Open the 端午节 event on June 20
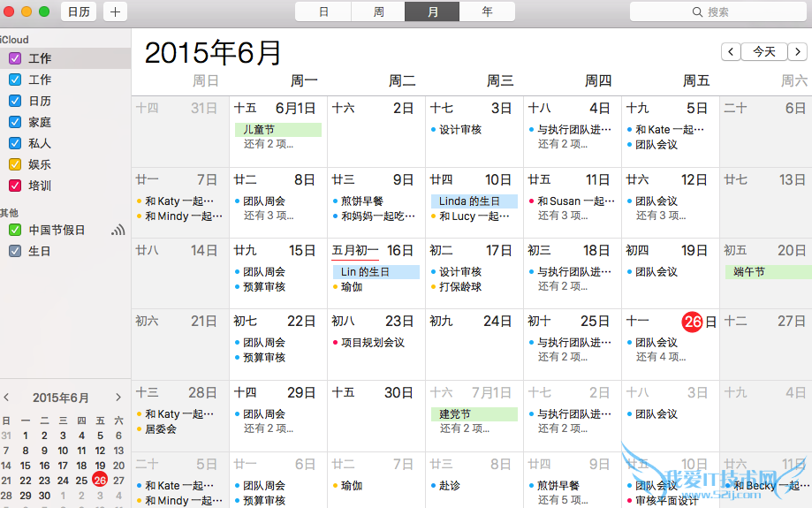This screenshot has width=812, height=508. pos(765,272)
